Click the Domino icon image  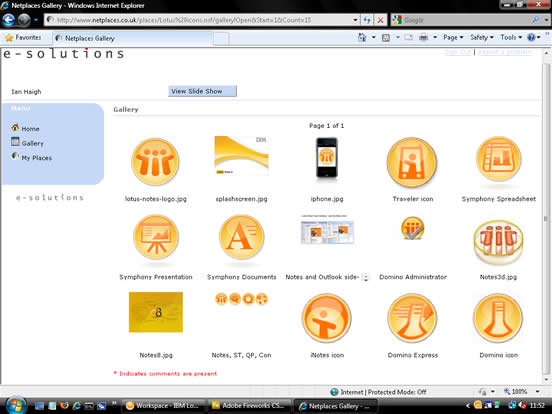pyautogui.click(x=498, y=318)
